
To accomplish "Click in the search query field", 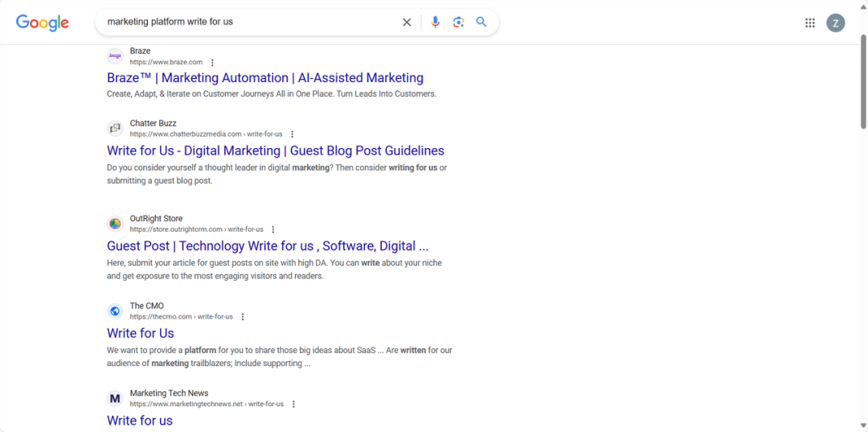I will point(249,23).
